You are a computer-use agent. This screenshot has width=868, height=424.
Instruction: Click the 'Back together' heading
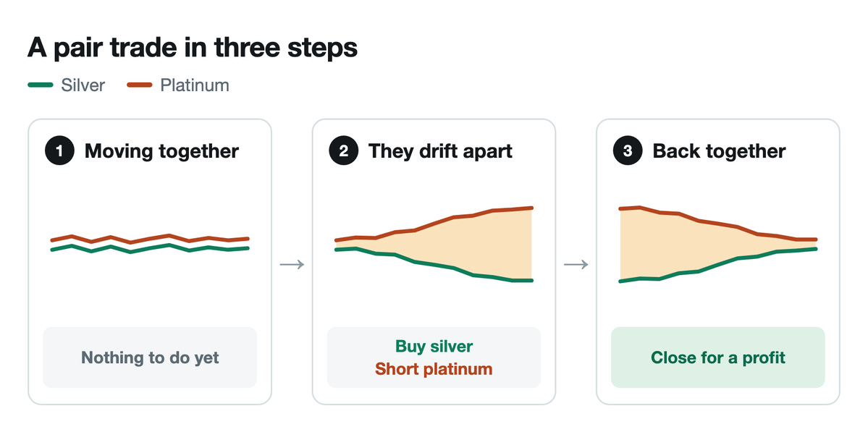coord(719,151)
